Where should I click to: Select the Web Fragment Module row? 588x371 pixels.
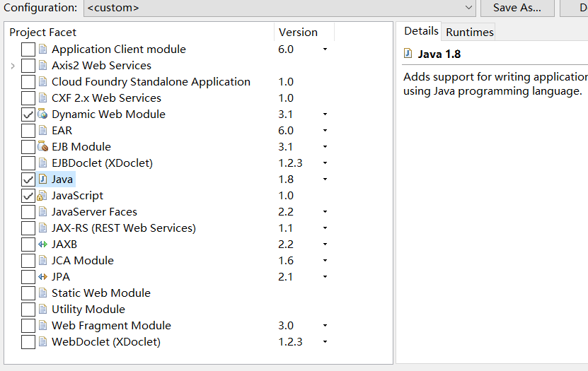coord(111,326)
